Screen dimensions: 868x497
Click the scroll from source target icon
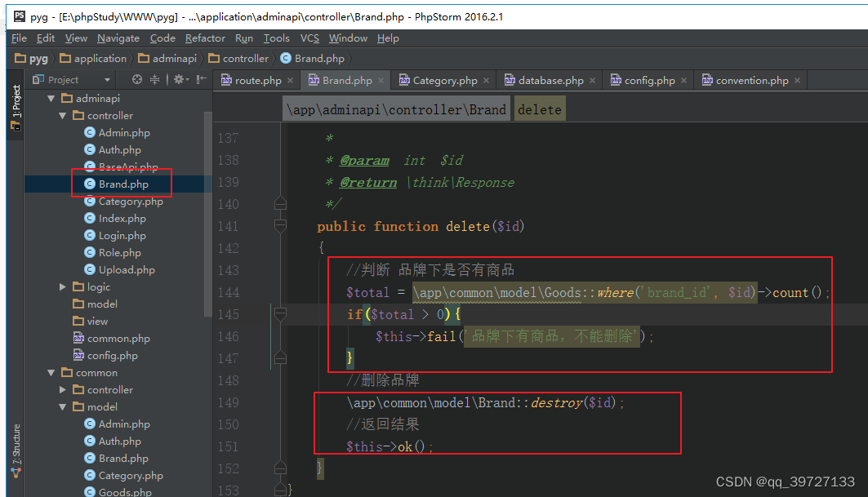click(136, 80)
